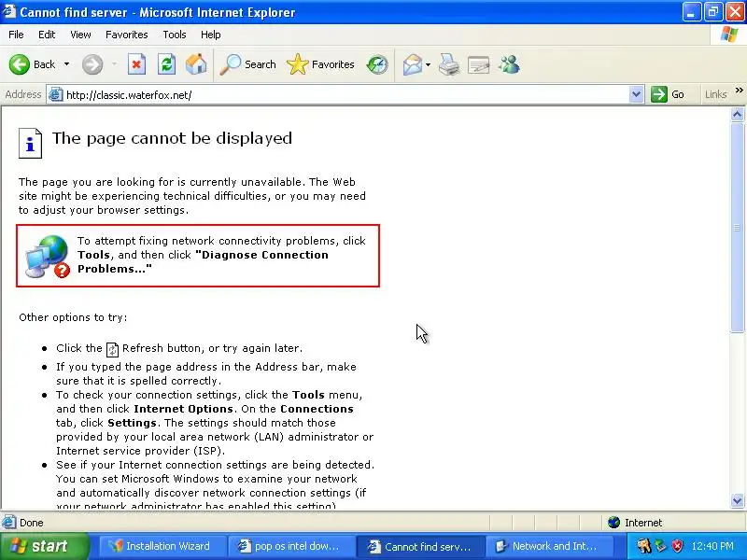
Task: Stop loading with the red X icon
Action: pos(136,64)
